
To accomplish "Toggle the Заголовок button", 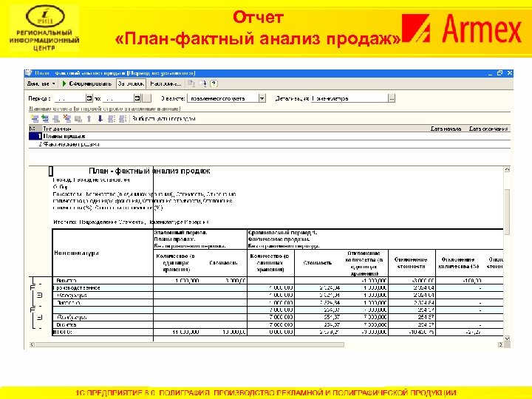I will pos(131,83).
